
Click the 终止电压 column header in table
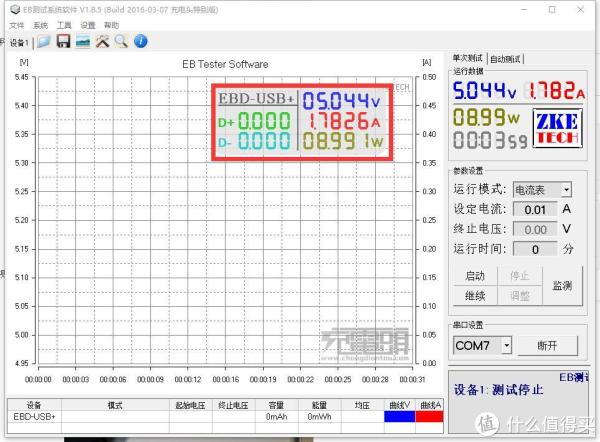[x=233, y=405]
